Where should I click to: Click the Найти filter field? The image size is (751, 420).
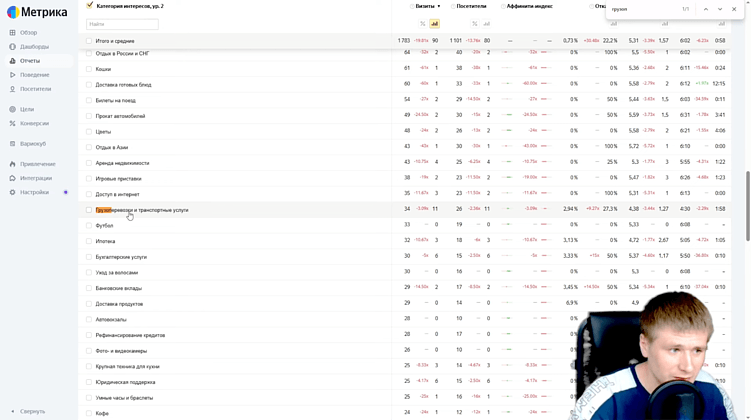122,24
